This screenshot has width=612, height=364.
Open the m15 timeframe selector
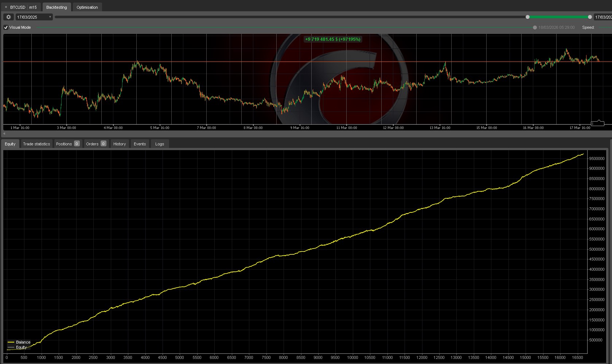click(x=33, y=7)
